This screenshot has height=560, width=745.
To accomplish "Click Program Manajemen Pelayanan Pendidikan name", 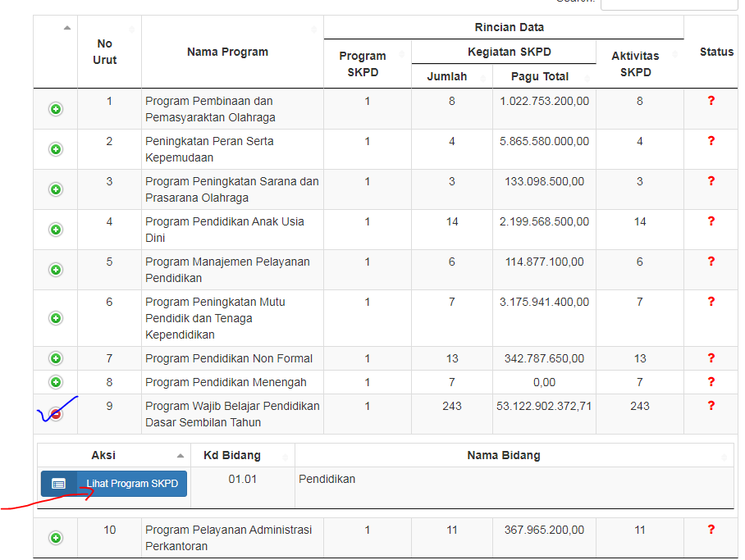I will click(227, 270).
